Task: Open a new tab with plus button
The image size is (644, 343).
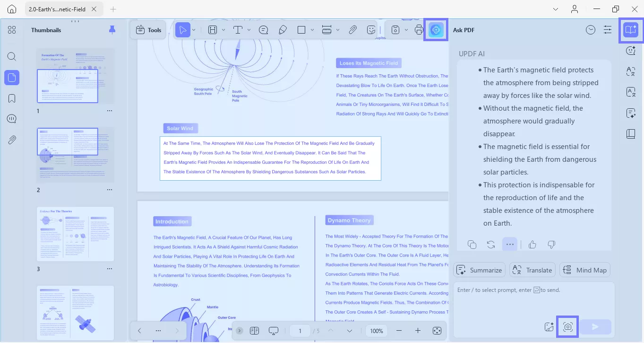Action: tap(113, 9)
